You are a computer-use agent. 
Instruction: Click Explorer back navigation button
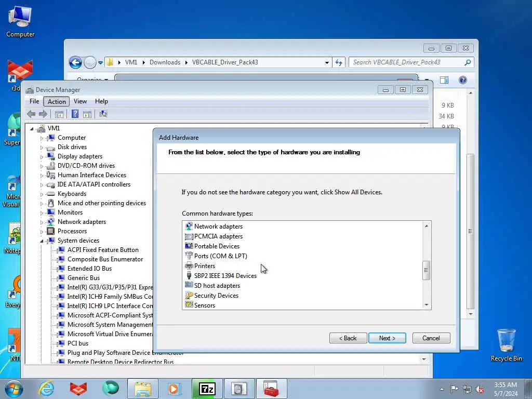tap(76, 62)
